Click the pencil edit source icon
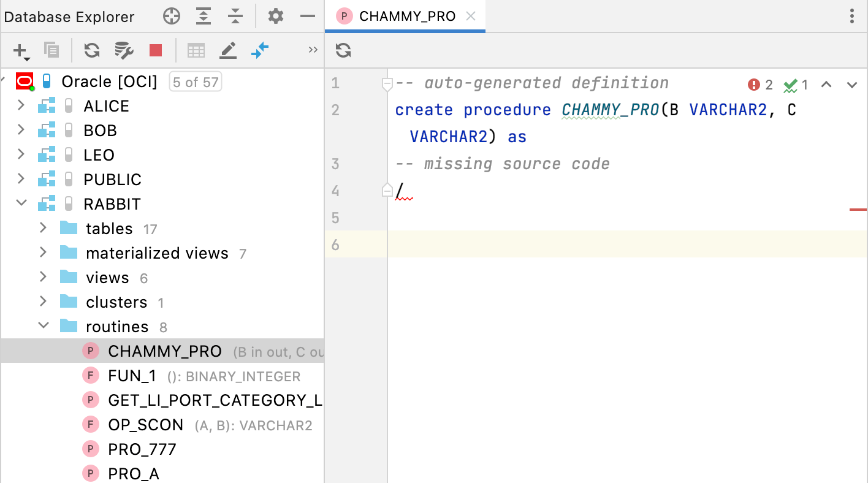The image size is (868, 483). (228, 50)
